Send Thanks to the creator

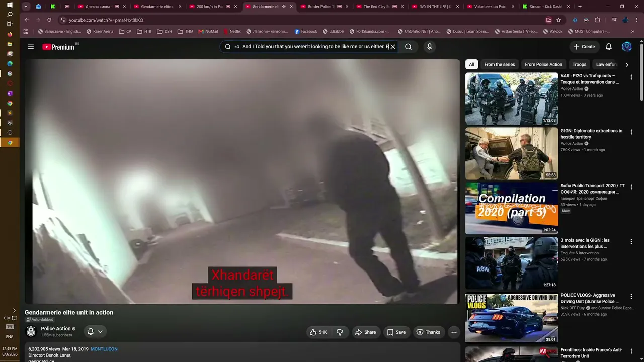[x=428, y=332]
